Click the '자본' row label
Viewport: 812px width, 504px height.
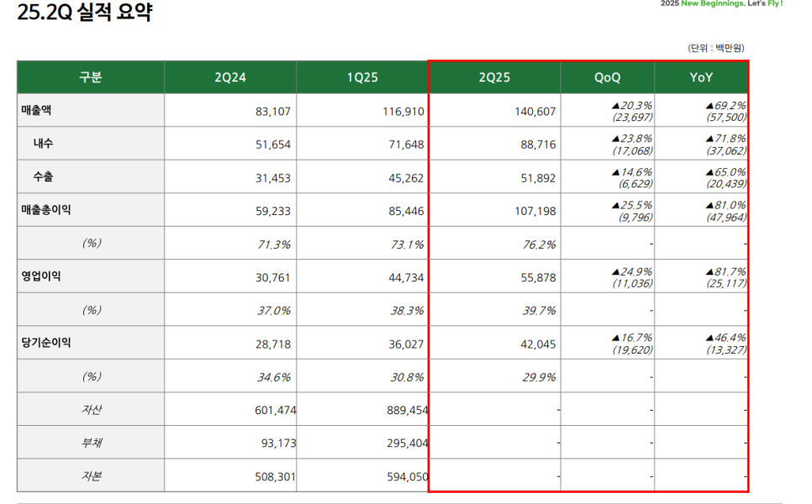tap(91, 475)
